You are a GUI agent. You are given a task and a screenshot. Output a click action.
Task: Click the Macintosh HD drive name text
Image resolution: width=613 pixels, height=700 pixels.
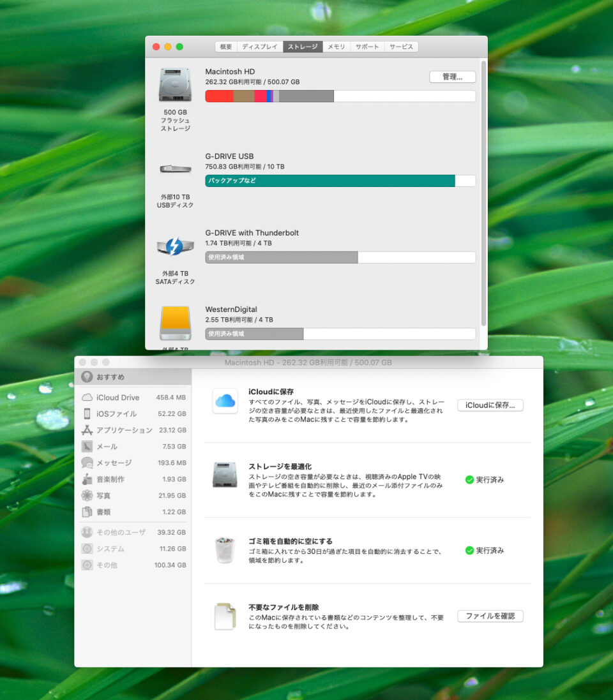click(230, 71)
